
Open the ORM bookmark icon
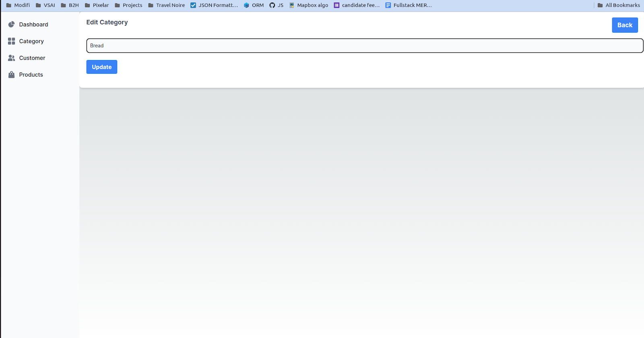246,5
